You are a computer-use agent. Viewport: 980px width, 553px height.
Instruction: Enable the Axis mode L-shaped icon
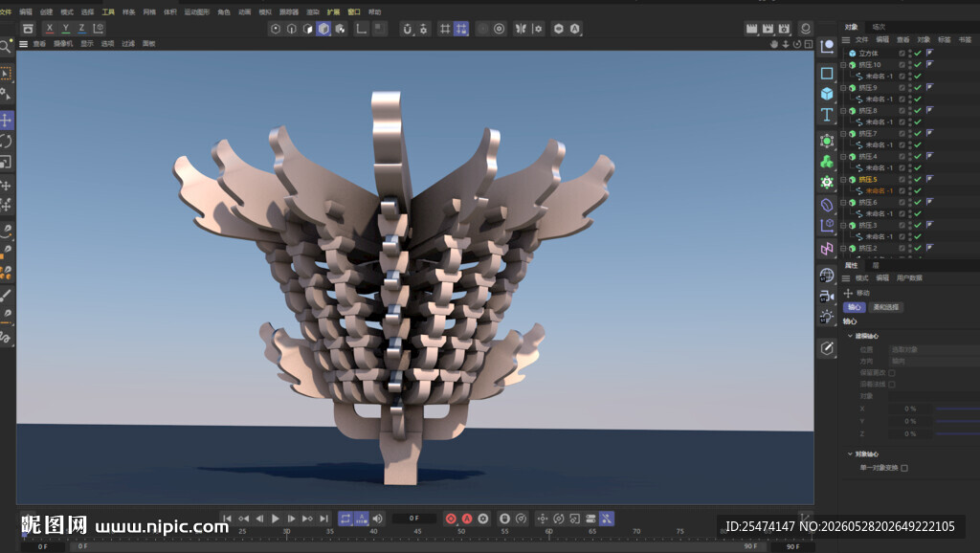click(361, 29)
